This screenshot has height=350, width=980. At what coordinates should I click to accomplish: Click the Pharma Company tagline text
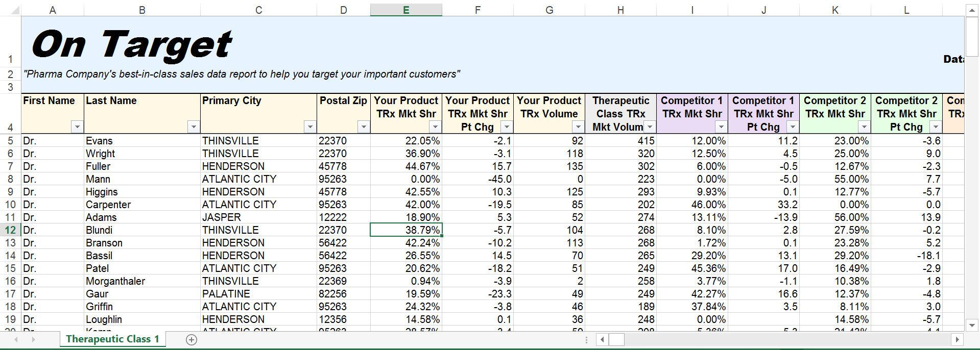click(242, 74)
